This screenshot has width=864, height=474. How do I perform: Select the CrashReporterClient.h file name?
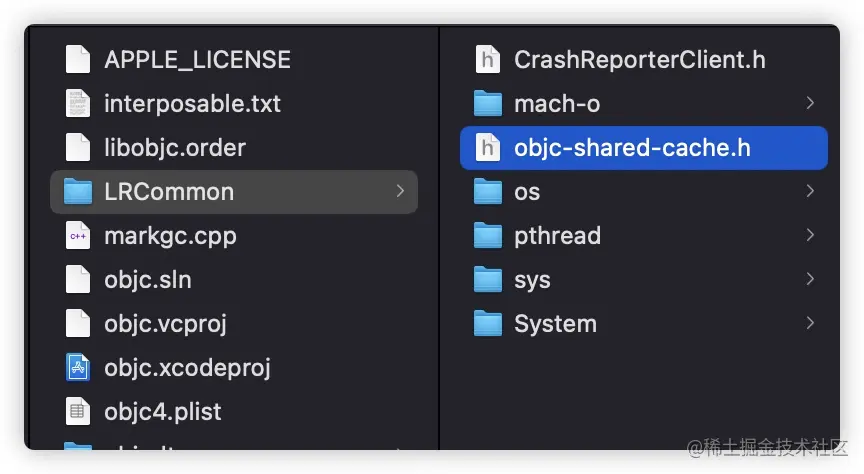pyautogui.click(x=640, y=60)
